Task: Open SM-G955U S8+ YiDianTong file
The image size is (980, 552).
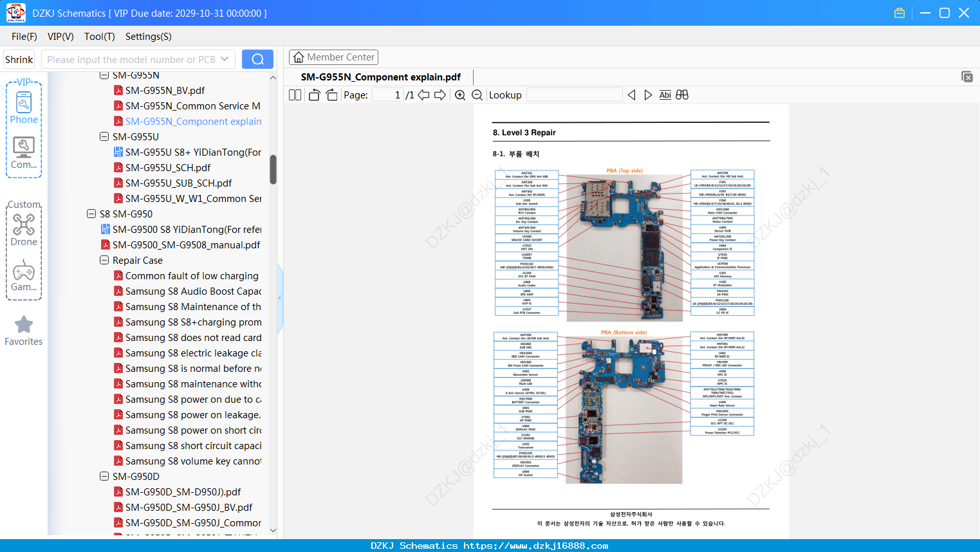Action: click(187, 152)
